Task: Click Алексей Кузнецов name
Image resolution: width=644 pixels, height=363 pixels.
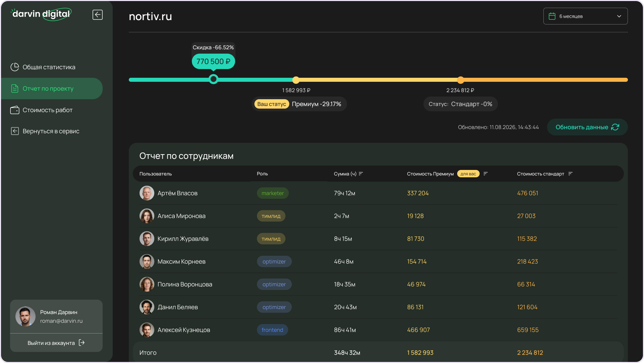Action: [184, 330]
